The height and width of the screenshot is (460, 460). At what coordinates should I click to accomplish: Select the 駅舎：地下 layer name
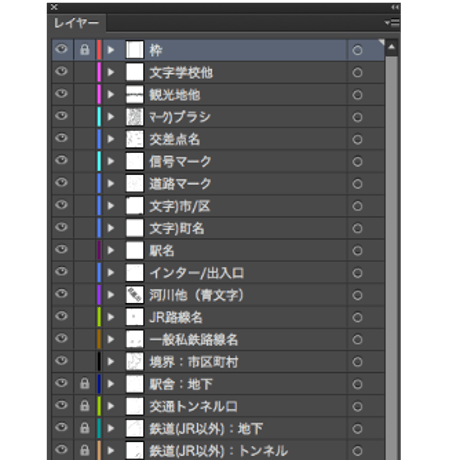pyautogui.click(x=181, y=384)
